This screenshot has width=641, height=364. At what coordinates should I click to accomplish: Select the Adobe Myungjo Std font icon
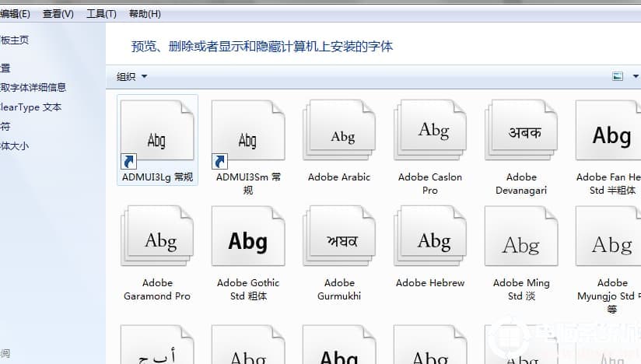(608, 236)
